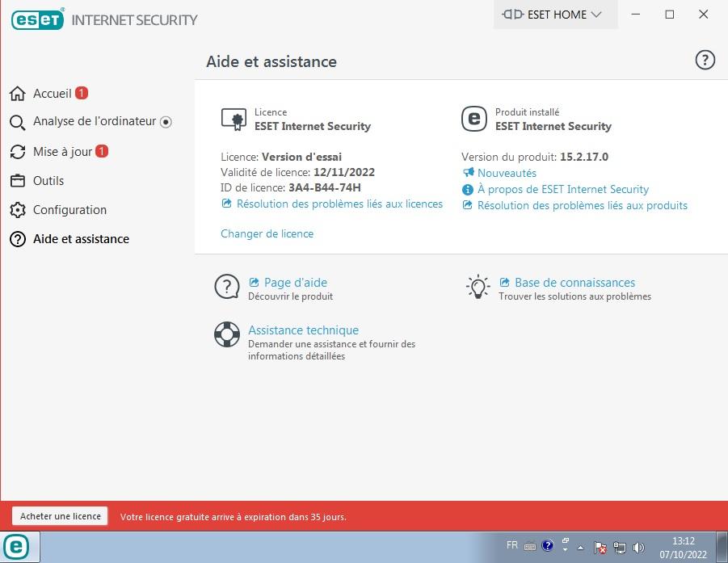Open Analyse de l'ordinateur
Viewport: 728px width, 563px height.
(x=95, y=121)
